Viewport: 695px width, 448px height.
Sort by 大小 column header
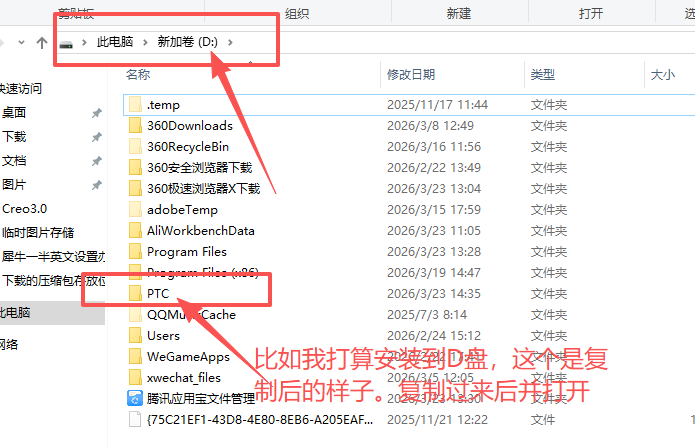663,74
